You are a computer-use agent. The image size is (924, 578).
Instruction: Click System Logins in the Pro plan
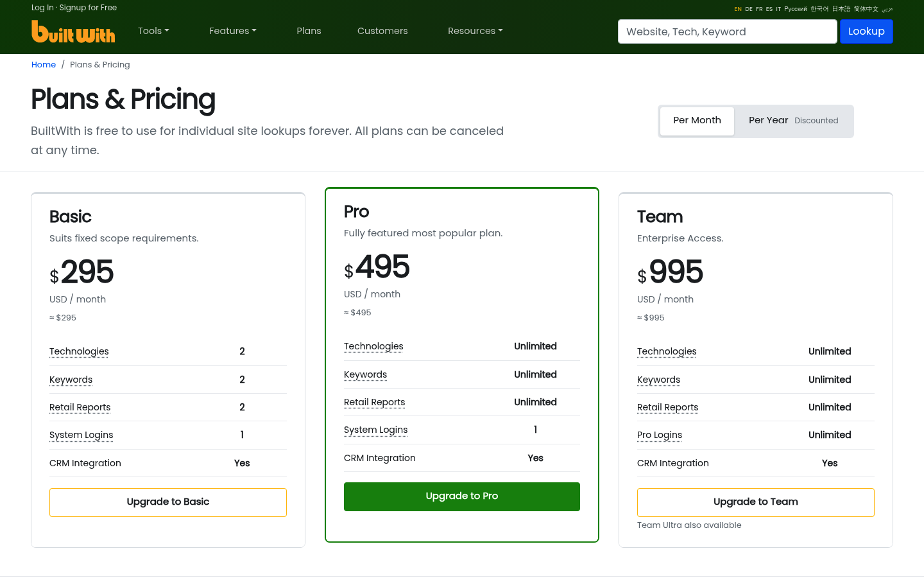[x=375, y=430]
